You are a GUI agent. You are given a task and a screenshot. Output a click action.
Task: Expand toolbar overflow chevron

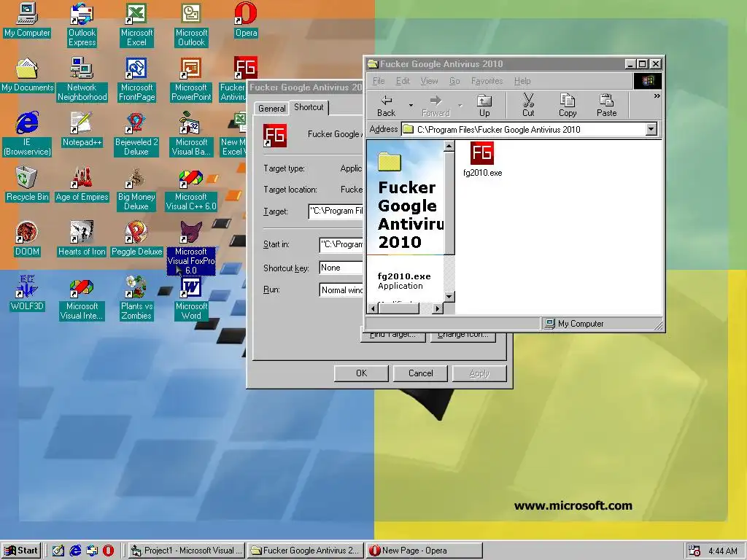point(657,96)
